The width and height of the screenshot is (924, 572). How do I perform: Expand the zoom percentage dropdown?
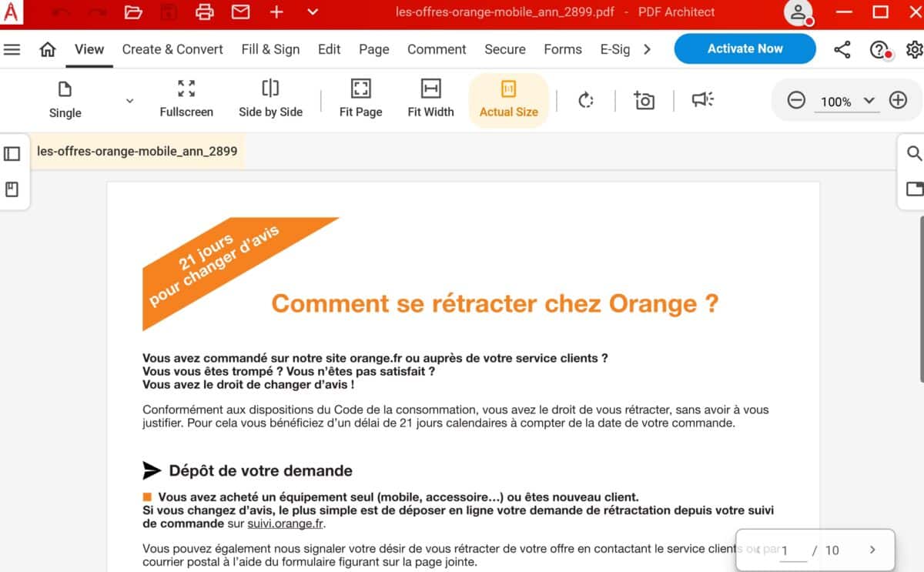point(869,101)
